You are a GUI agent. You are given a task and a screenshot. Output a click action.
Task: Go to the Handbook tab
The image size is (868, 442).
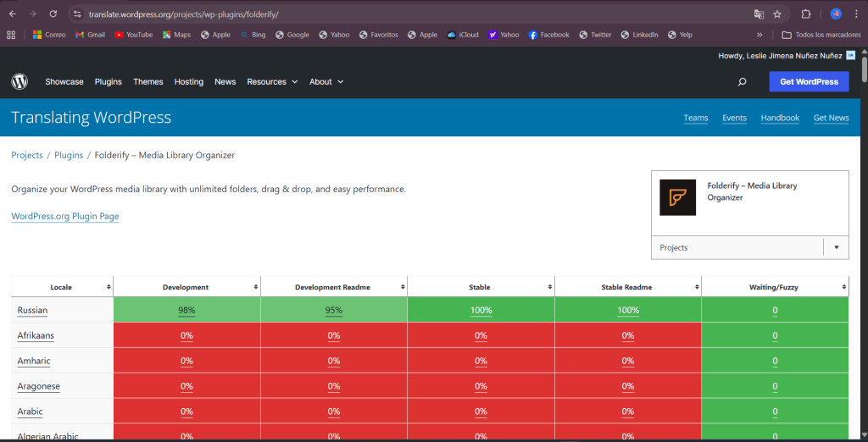click(x=780, y=118)
